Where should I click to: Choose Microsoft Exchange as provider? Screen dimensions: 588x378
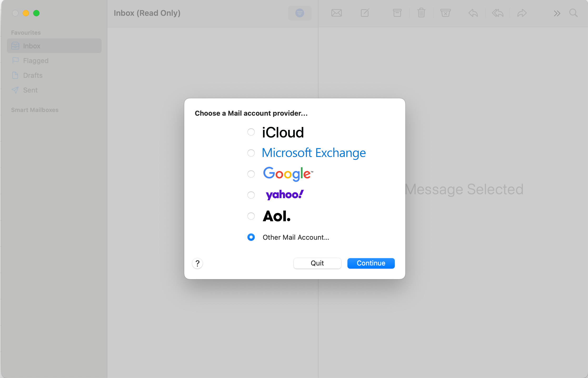pos(251,153)
